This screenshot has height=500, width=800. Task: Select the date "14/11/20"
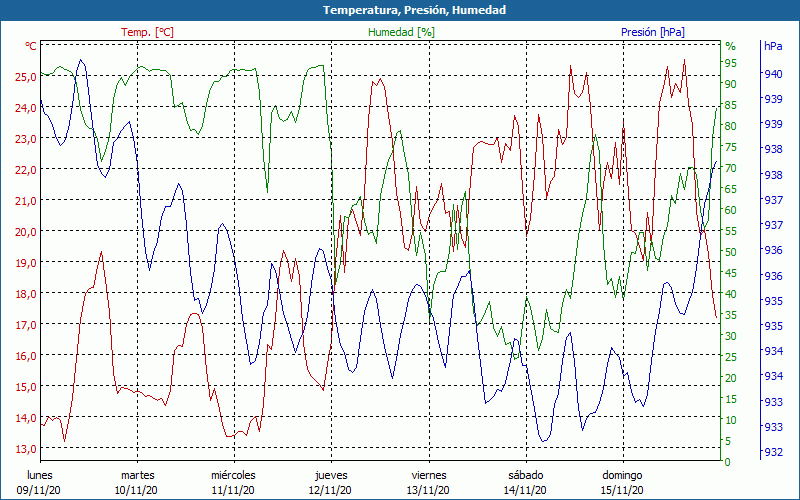pyautogui.click(x=525, y=490)
